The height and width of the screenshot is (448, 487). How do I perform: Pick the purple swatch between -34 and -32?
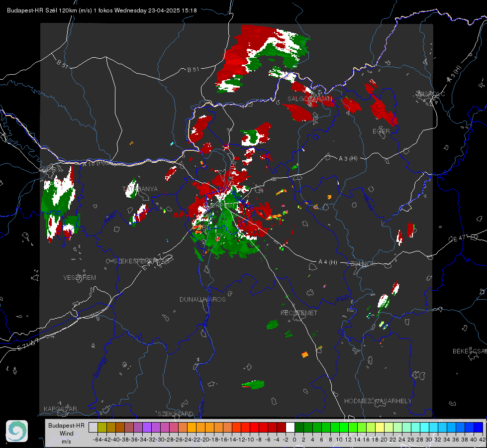click(147, 428)
